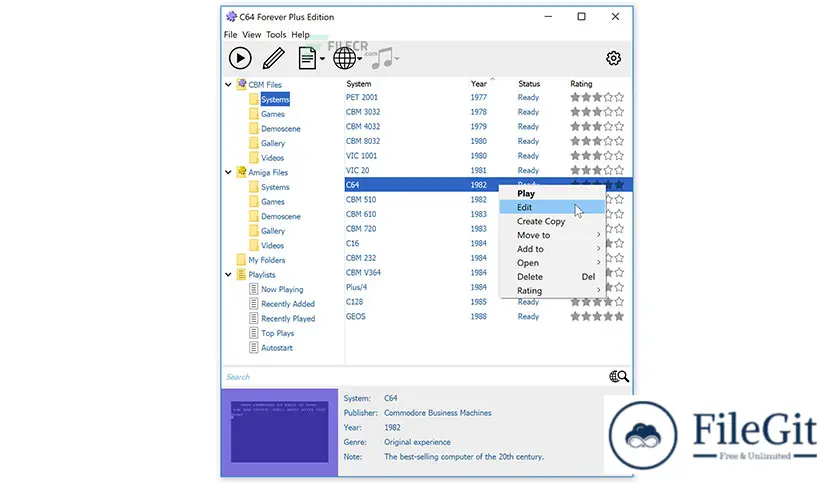This screenshot has width=836, height=484.
Task: Click the Top Plays playlist icon
Action: click(x=254, y=333)
